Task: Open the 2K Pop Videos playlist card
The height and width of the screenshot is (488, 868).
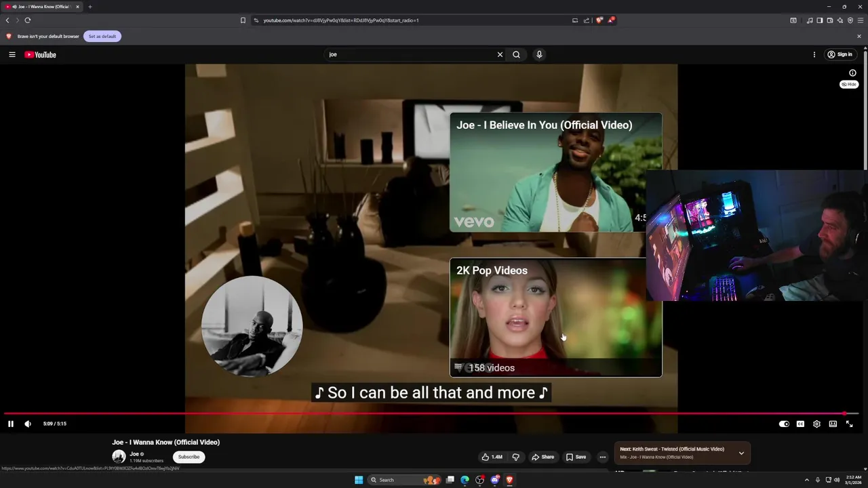Action: (x=555, y=317)
